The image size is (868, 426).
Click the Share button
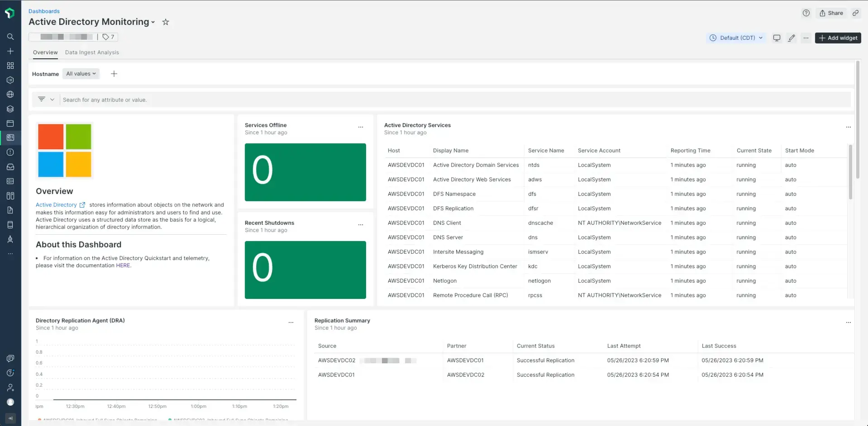831,13
